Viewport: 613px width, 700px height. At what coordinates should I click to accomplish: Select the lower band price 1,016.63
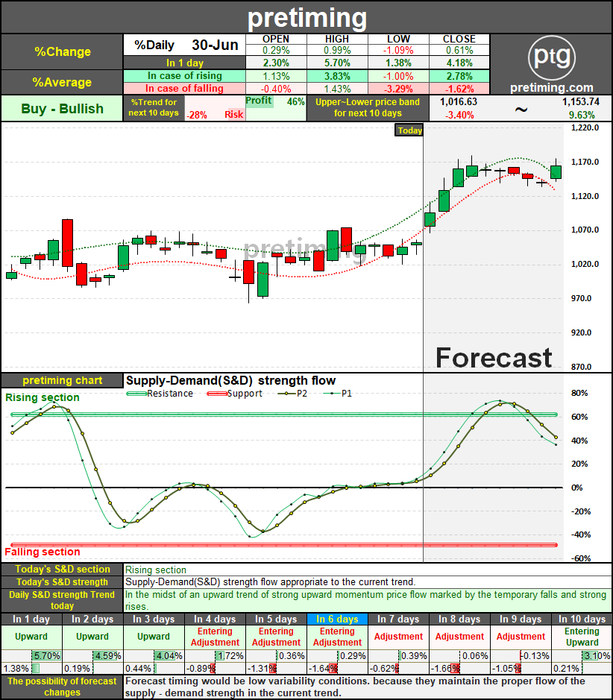459,102
